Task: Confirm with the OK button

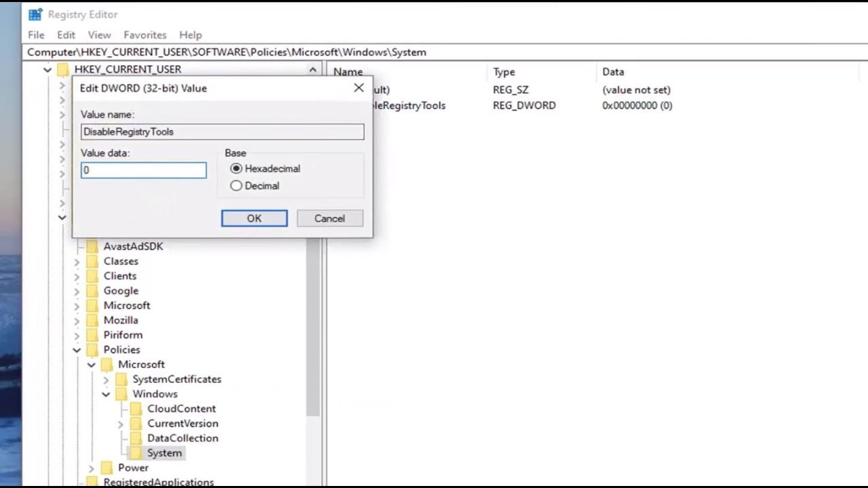Action: 254,218
